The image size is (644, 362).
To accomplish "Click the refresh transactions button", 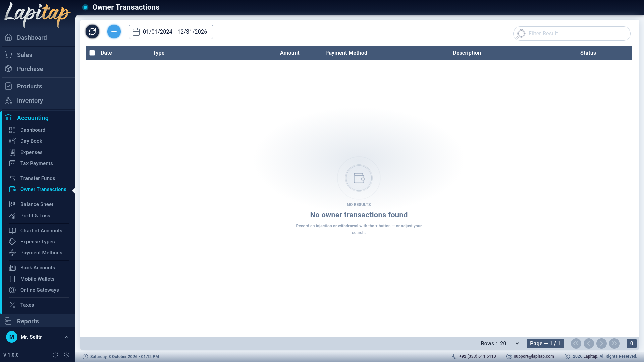I will [x=92, y=32].
